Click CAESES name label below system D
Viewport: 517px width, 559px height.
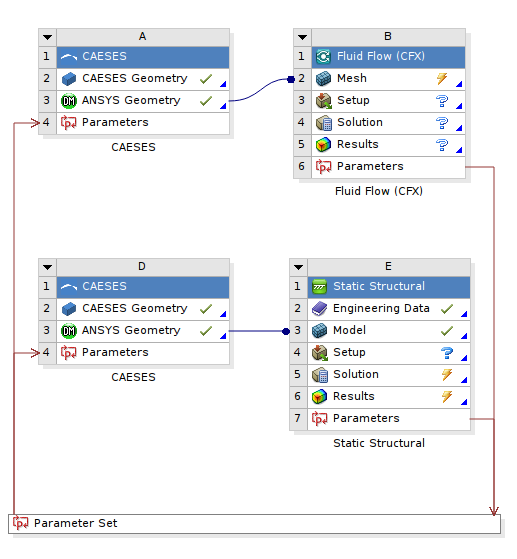click(133, 377)
